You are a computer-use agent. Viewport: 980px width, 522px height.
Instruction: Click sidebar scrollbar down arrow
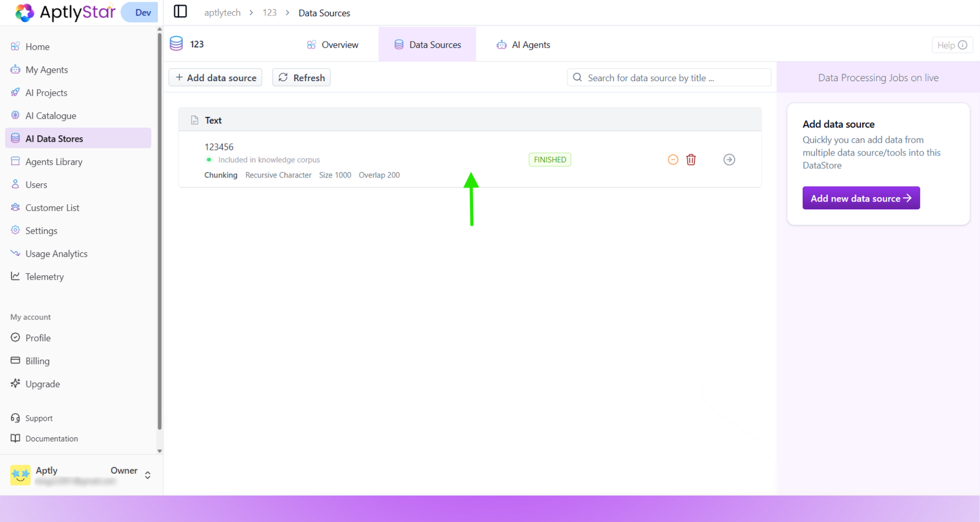coord(159,451)
